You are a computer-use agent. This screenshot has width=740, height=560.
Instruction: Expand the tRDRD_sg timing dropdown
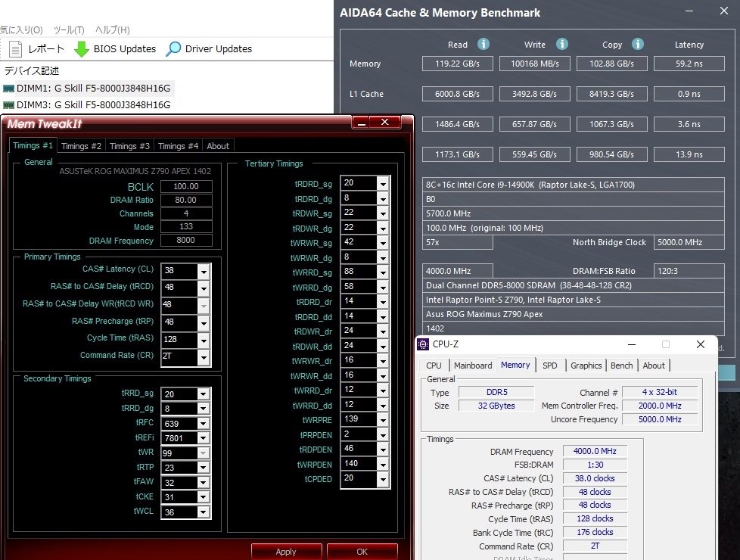(383, 184)
